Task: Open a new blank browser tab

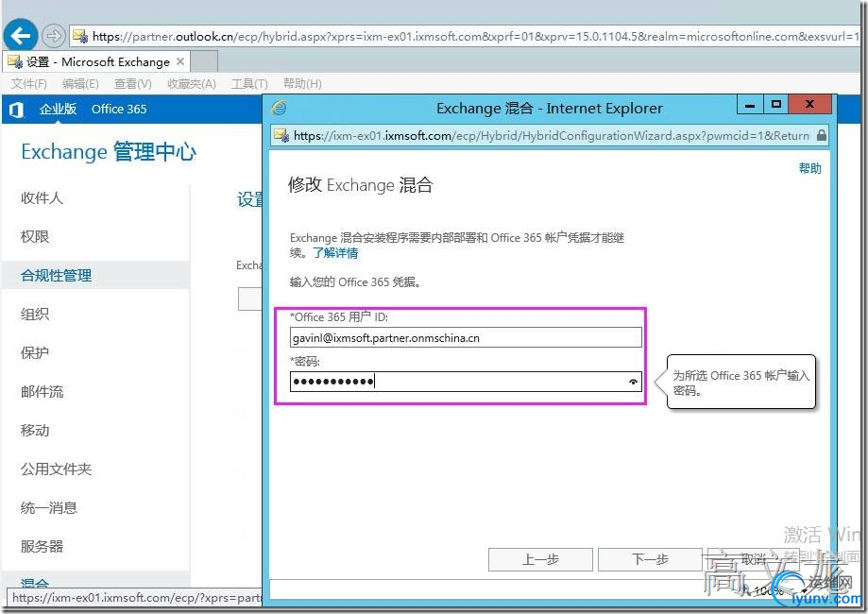Action: click(x=204, y=60)
